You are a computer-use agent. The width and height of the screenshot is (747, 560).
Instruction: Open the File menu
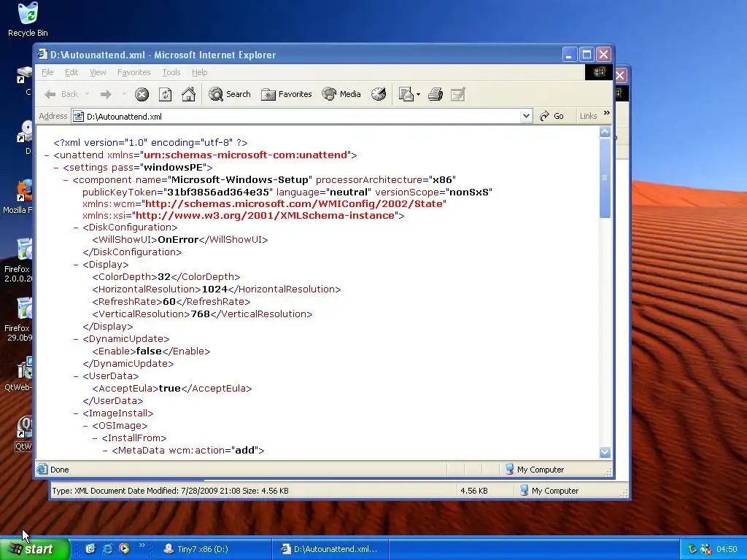pos(47,72)
